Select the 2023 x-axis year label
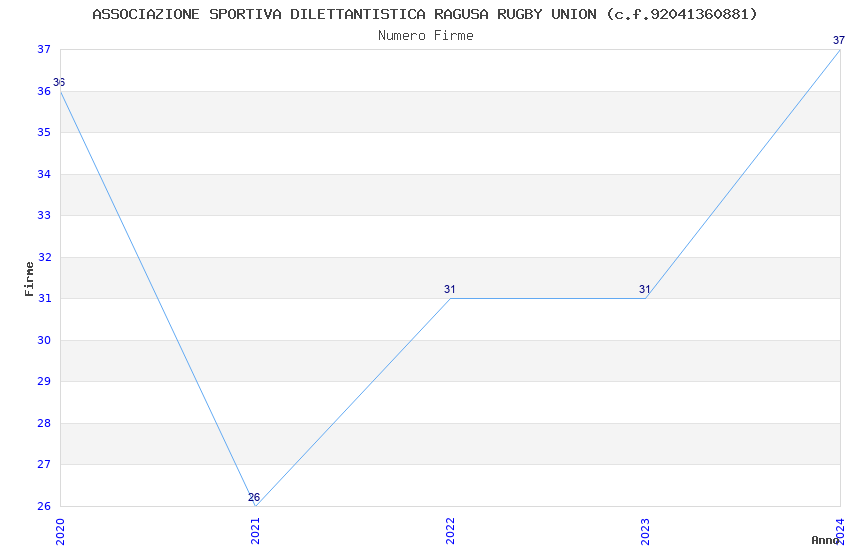The width and height of the screenshot is (850, 550). click(x=645, y=528)
